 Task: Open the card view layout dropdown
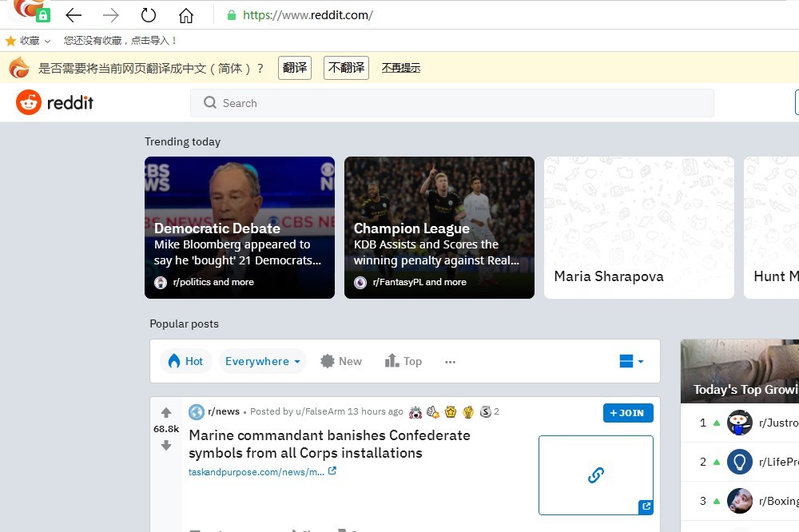pyautogui.click(x=631, y=362)
